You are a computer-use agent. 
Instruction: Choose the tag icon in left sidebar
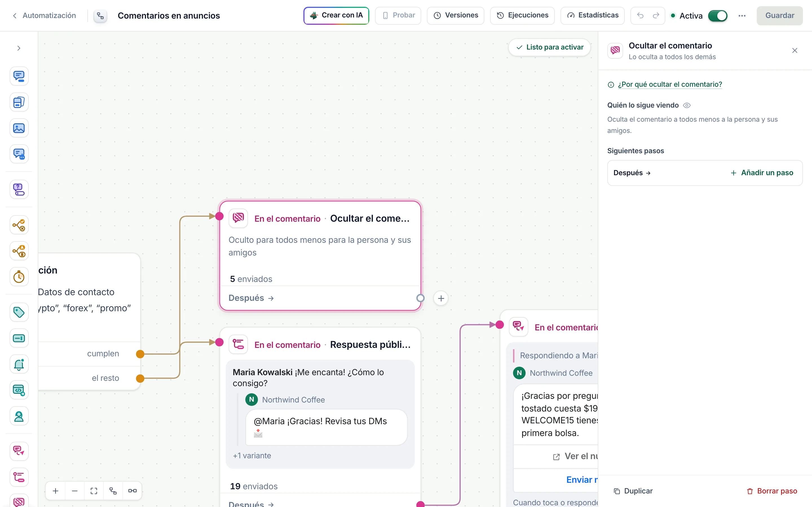(x=19, y=312)
